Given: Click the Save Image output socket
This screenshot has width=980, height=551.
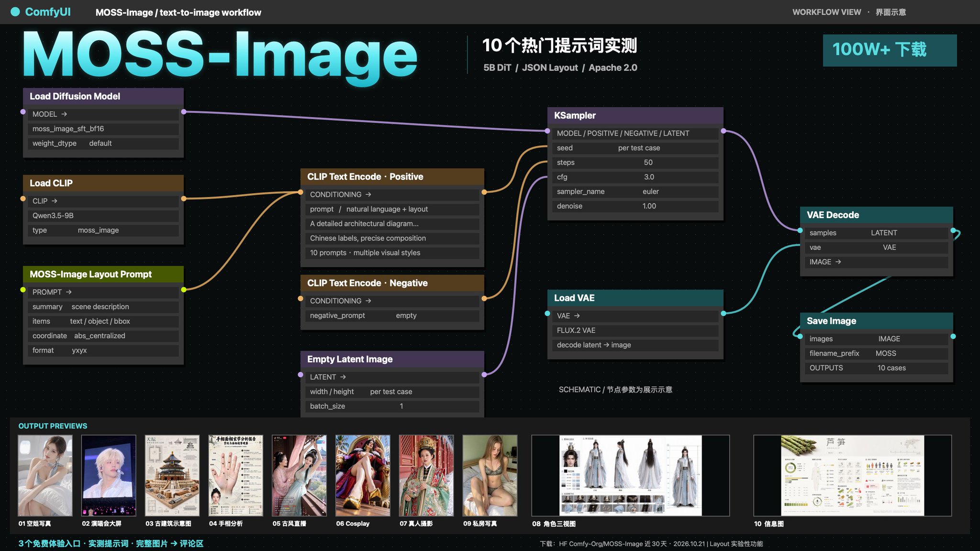Looking at the screenshot, I should click(953, 337).
